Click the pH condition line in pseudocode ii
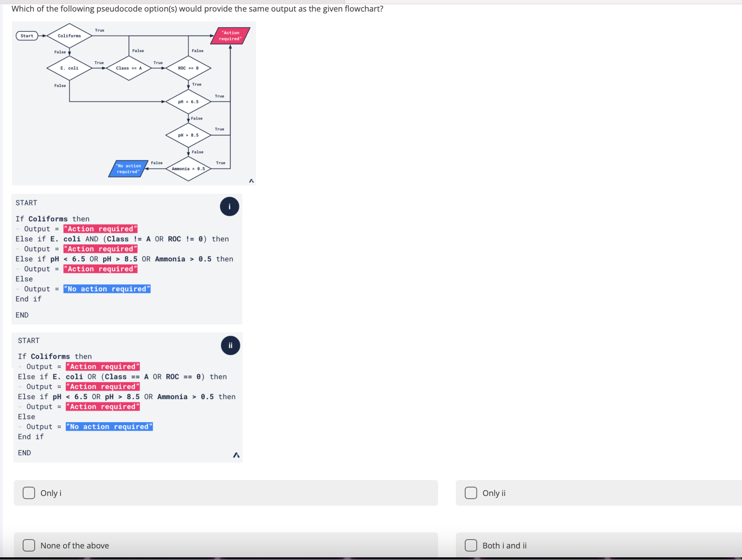The height and width of the screenshot is (560, 742). tap(127, 396)
